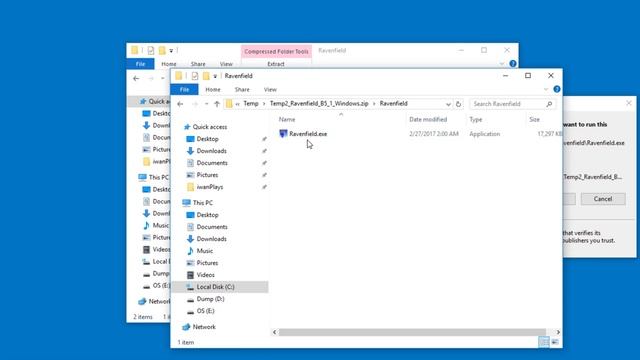Open address bar history dropdown

[448, 104]
